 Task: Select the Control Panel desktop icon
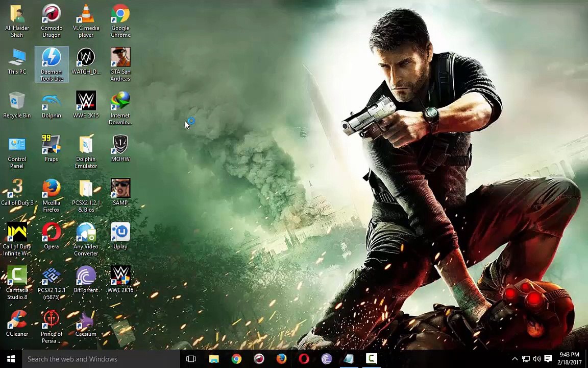[17, 152]
